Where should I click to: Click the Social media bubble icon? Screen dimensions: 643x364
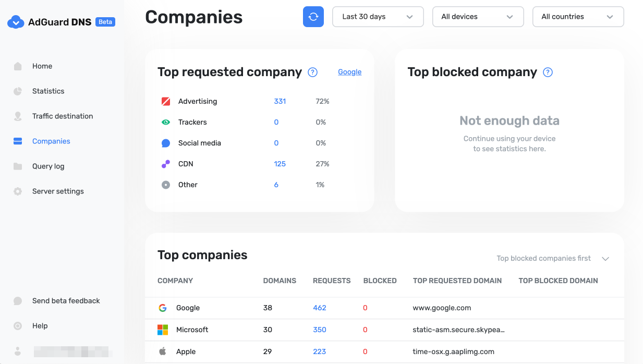click(166, 143)
